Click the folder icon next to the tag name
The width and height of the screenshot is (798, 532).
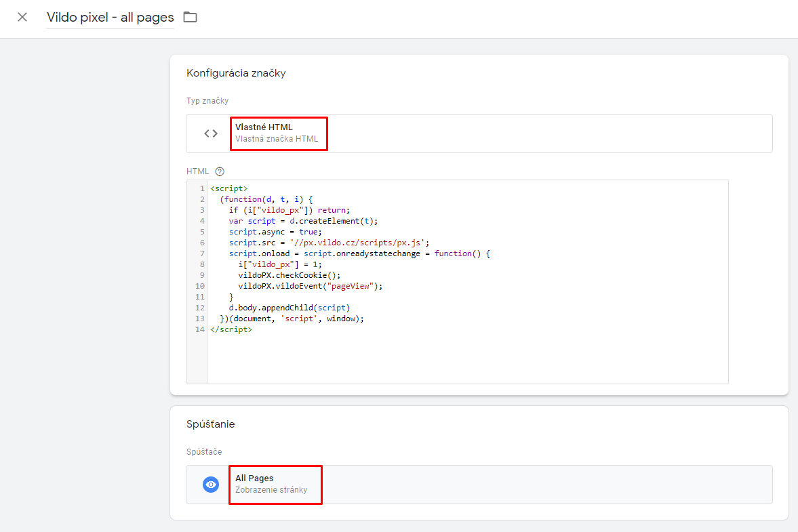191,18
